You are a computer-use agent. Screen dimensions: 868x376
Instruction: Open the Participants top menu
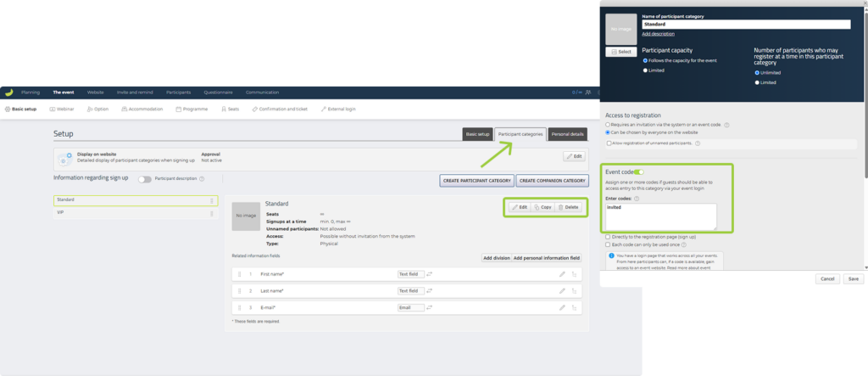click(178, 93)
